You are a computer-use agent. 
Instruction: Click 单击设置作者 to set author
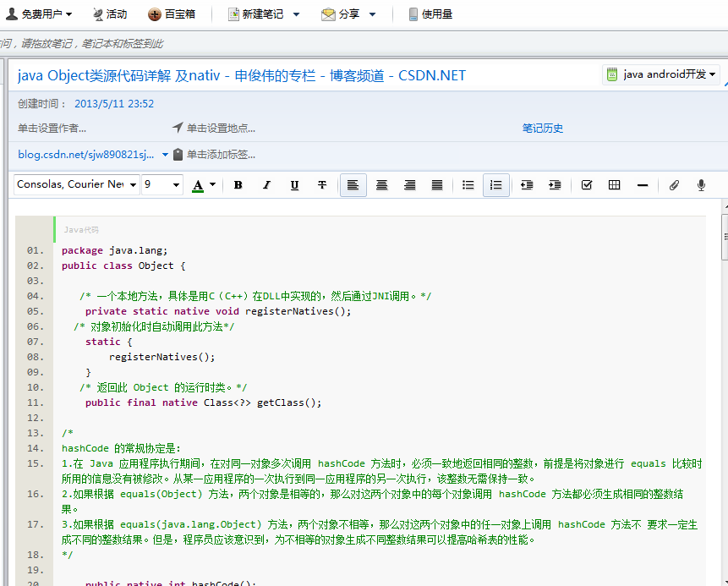[x=52, y=129]
